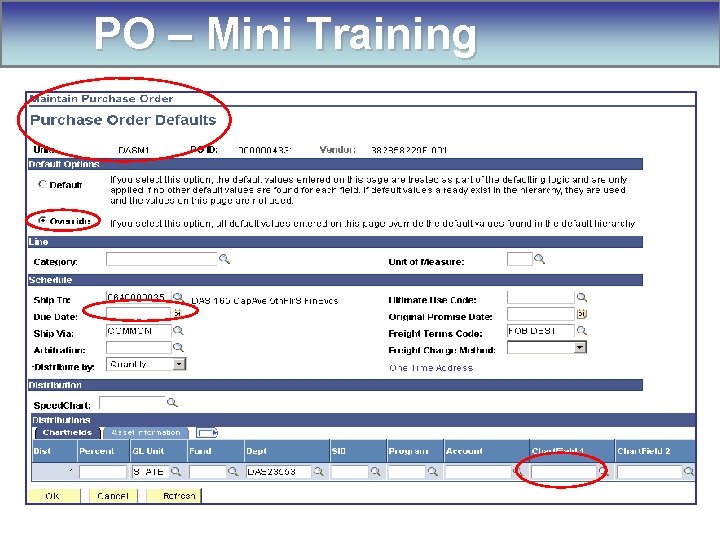Open Category lookup magnifier
The height and width of the screenshot is (540, 720).
pos(224,259)
